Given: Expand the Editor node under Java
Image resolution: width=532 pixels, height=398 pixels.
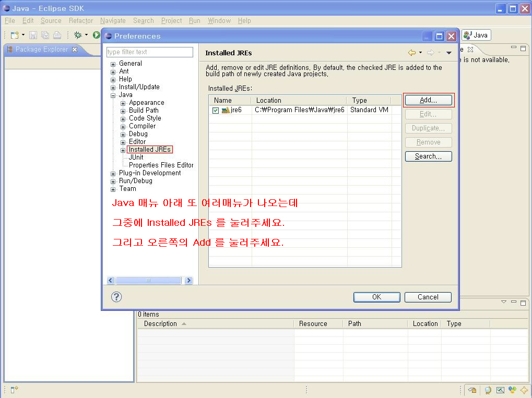Looking at the screenshot, I should point(123,142).
